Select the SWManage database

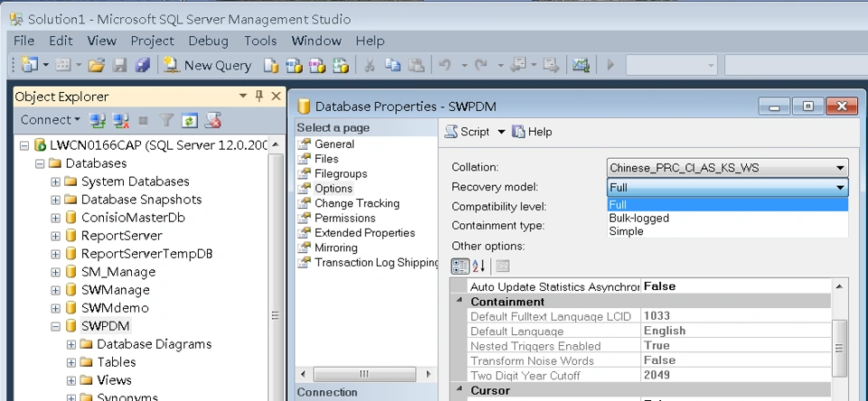(115, 290)
